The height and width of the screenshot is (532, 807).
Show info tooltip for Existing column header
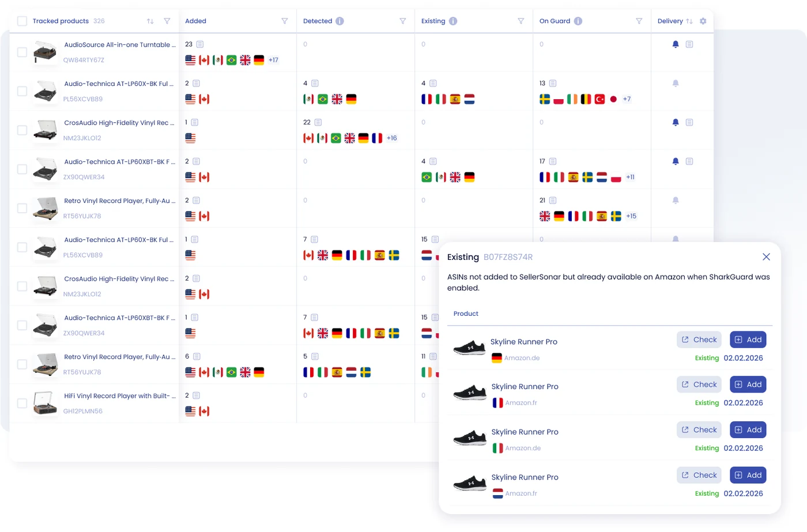(453, 21)
